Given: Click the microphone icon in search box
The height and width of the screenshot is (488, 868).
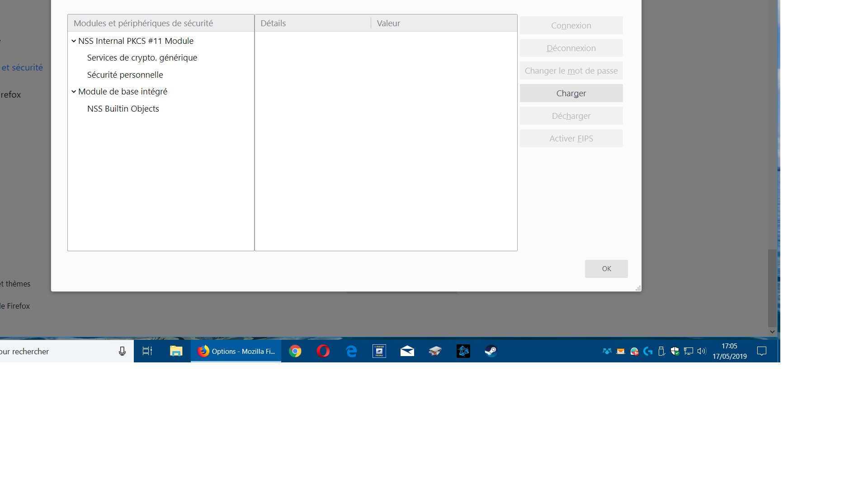Looking at the screenshot, I should point(122,352).
